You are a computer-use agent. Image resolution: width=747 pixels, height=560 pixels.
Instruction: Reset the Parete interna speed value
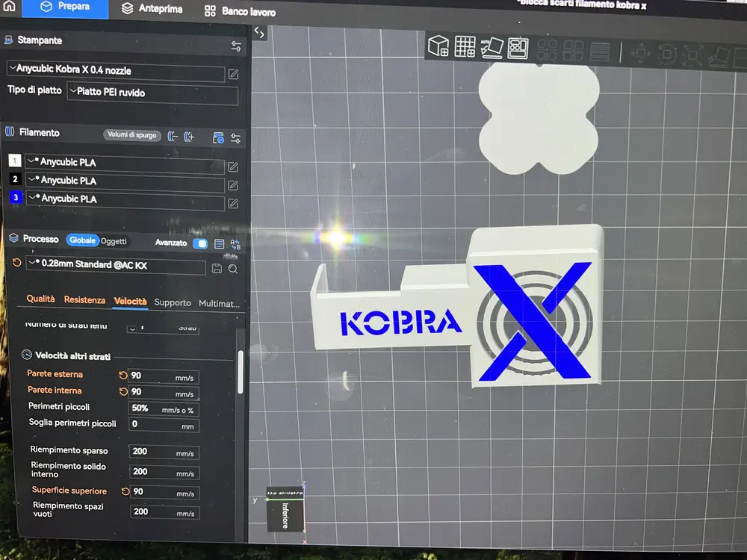123,391
